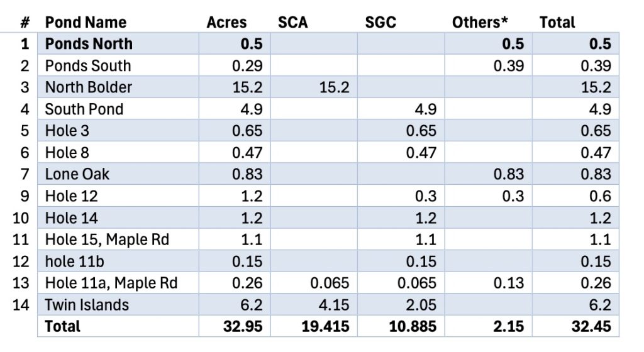Select the total acres cell 32.95
This screenshot has width=644, height=352.
241,327
